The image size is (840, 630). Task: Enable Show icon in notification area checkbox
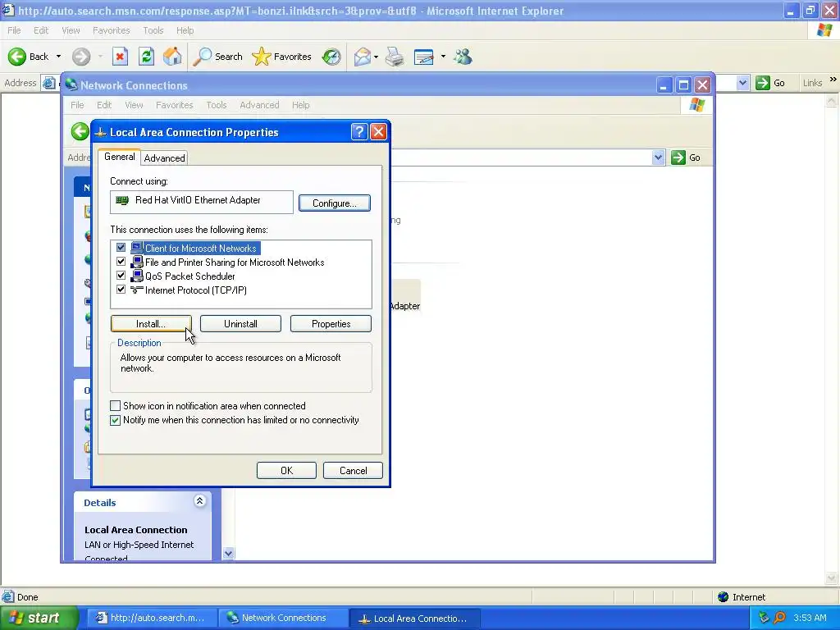(x=115, y=405)
